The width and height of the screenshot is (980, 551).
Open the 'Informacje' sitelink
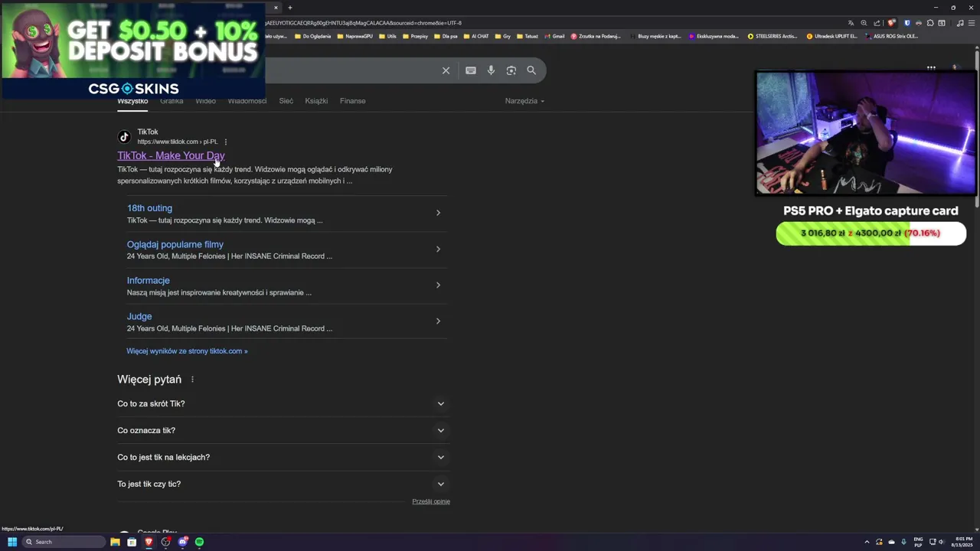(x=149, y=281)
